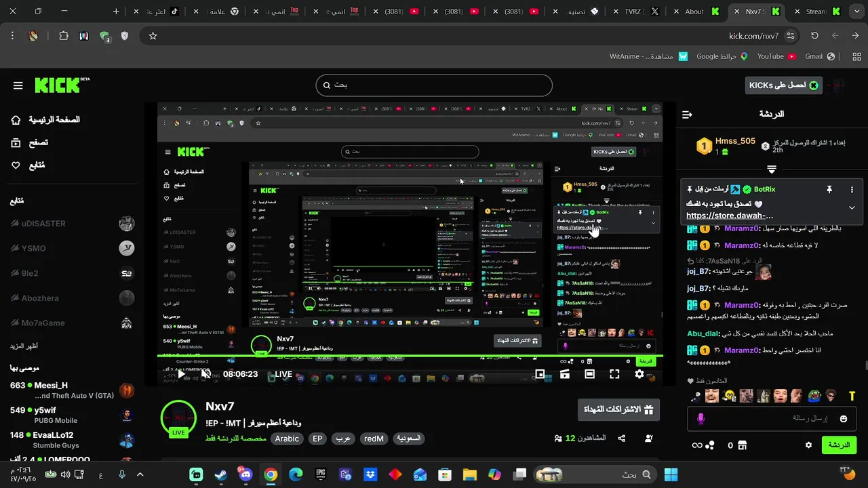The height and width of the screenshot is (488, 868).
Task: Toggle theater mode
Action: 589,374
